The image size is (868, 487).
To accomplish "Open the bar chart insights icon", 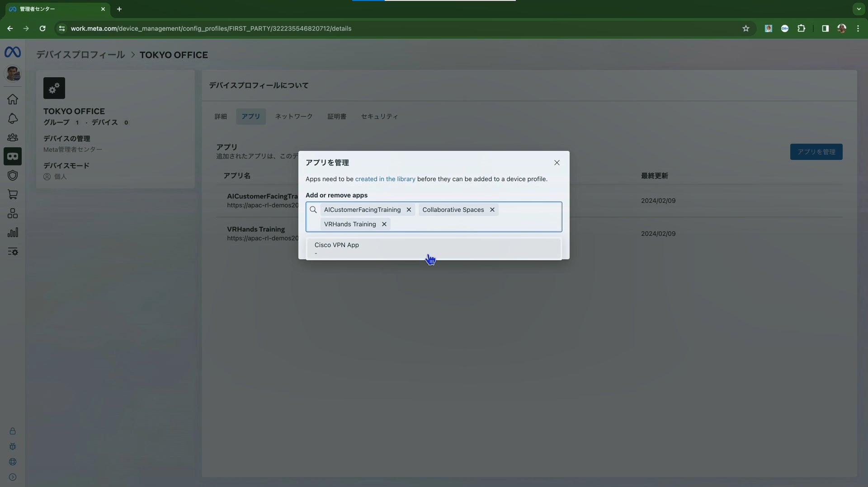I will point(13,232).
